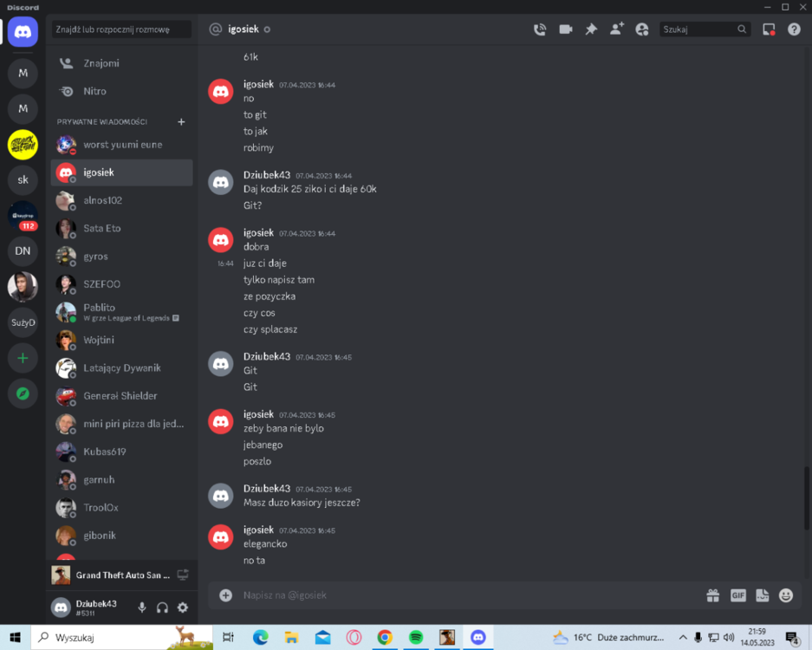This screenshot has height=650, width=812.
Task: Open conversation with Pablito
Action: [x=121, y=312]
